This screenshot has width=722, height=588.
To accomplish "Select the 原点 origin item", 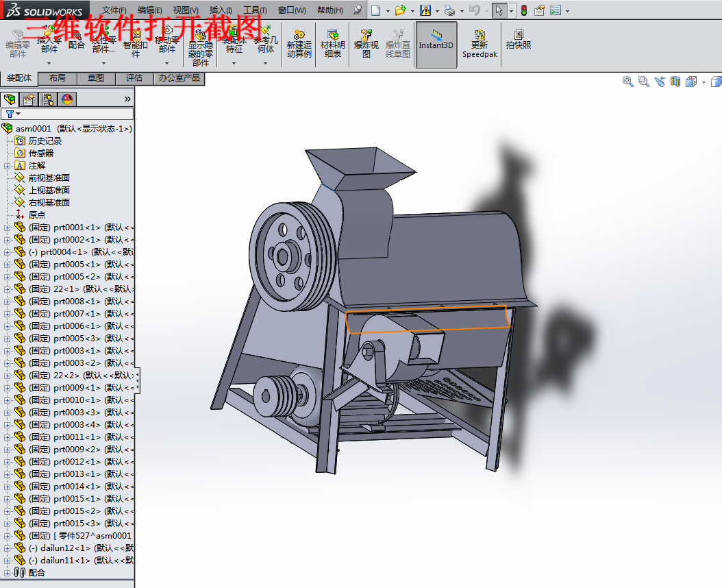I will pyautogui.click(x=36, y=215).
